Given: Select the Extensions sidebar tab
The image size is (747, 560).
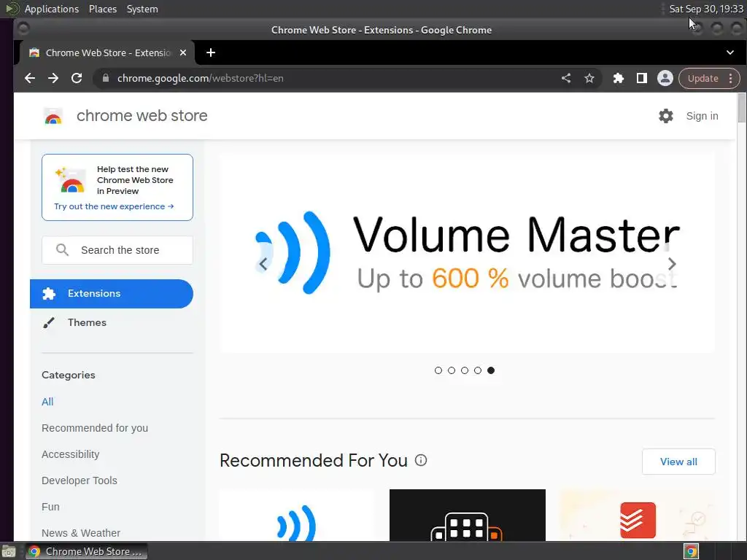Looking at the screenshot, I should (x=112, y=293).
